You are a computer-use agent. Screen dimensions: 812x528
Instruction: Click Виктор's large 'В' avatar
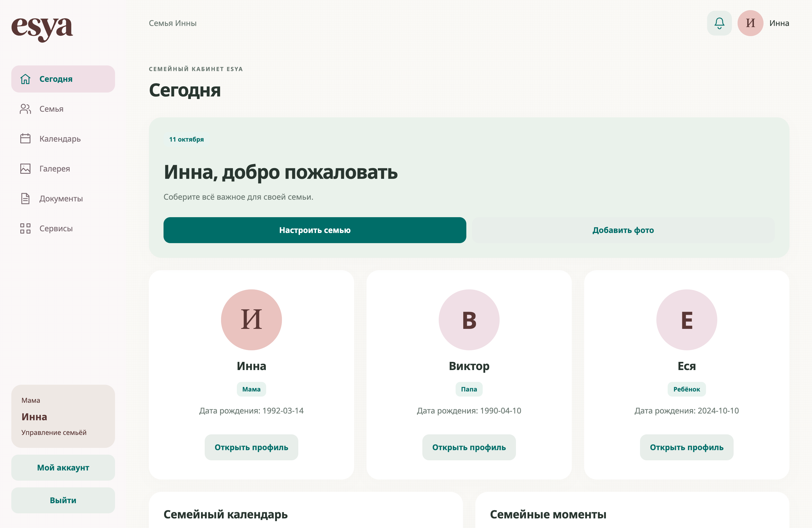[x=469, y=320]
